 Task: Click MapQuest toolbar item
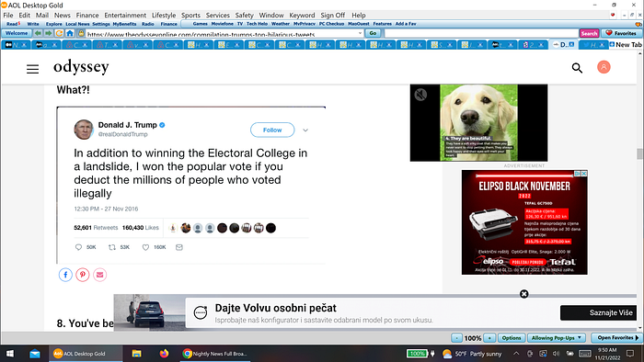[x=359, y=24]
